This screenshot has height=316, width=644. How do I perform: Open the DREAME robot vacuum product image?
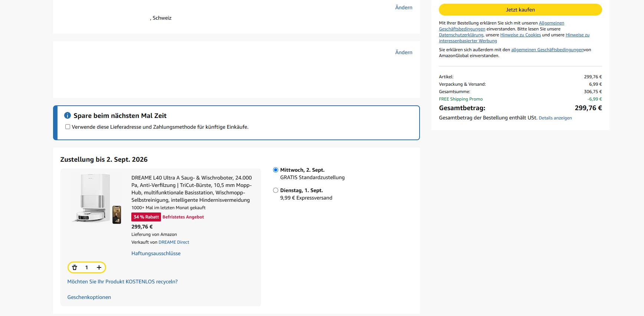(x=97, y=199)
